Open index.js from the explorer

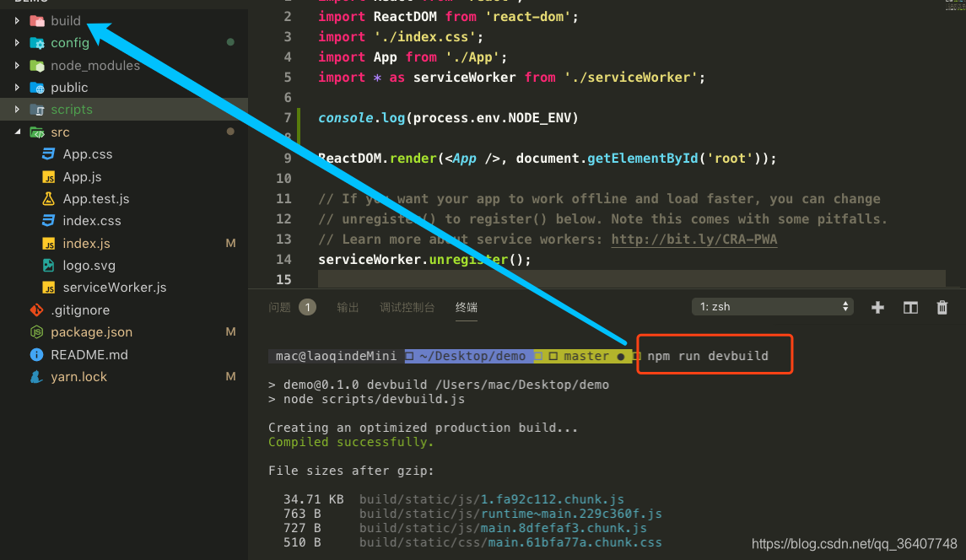[x=86, y=244]
